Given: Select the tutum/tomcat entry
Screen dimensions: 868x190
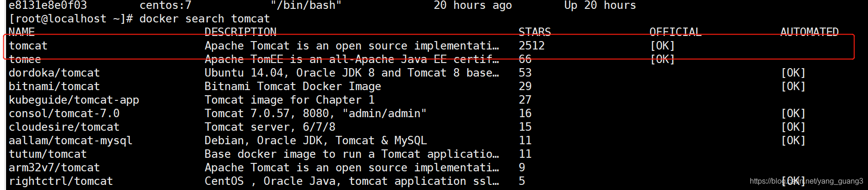Looking at the screenshot, I should 48,154.
